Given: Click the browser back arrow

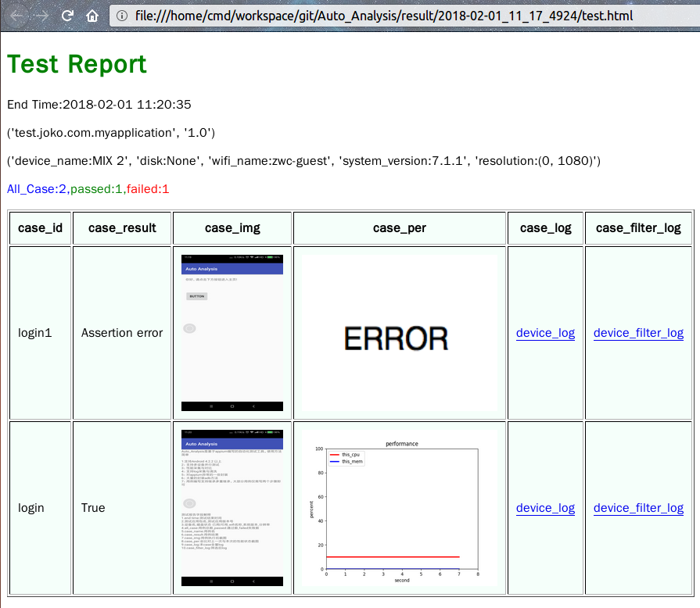Looking at the screenshot, I should pos(18,16).
